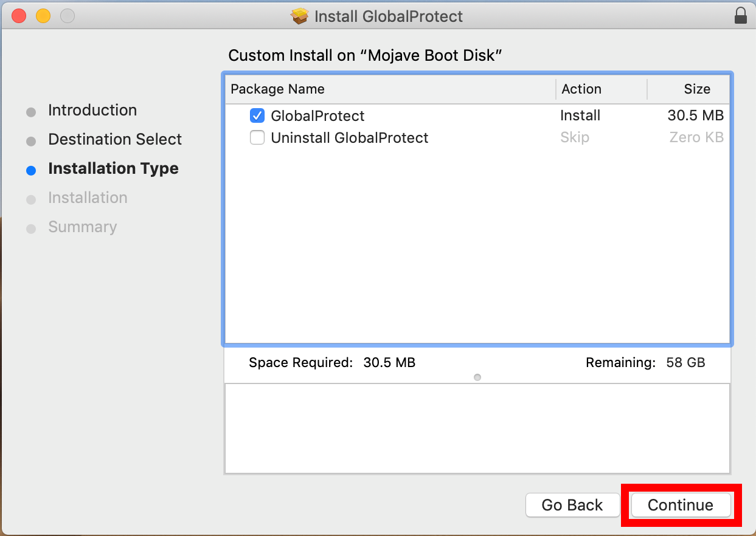Click the 30.5 MB size cell
The image size is (756, 536).
click(696, 115)
